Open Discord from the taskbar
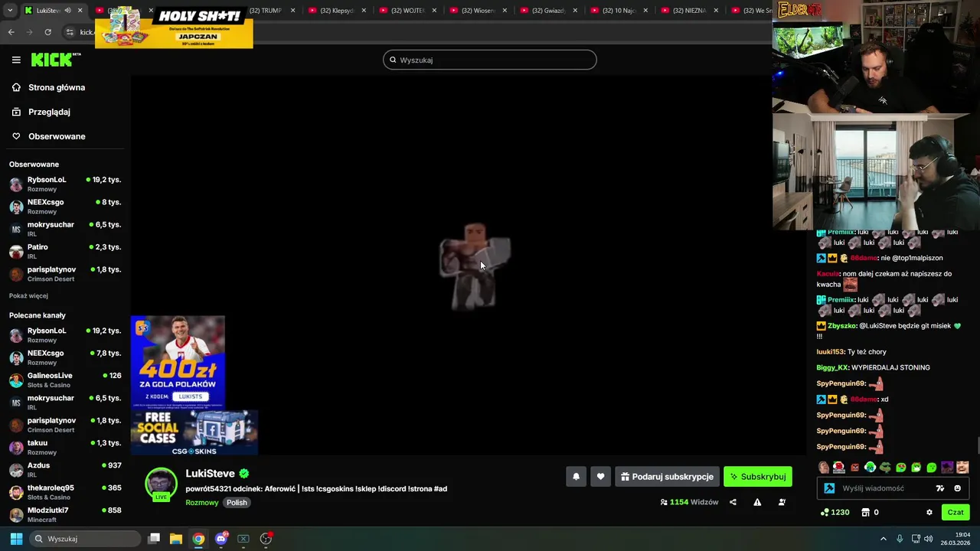 click(x=221, y=539)
